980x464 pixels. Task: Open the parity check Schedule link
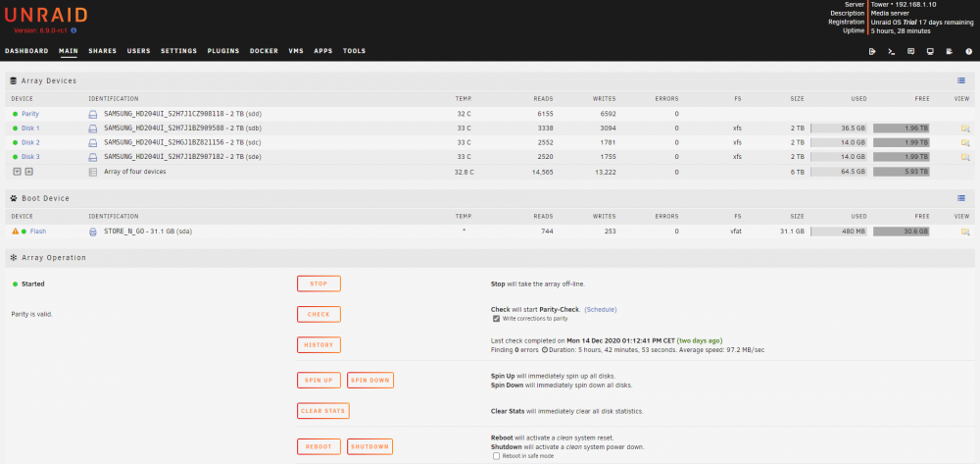(x=601, y=310)
